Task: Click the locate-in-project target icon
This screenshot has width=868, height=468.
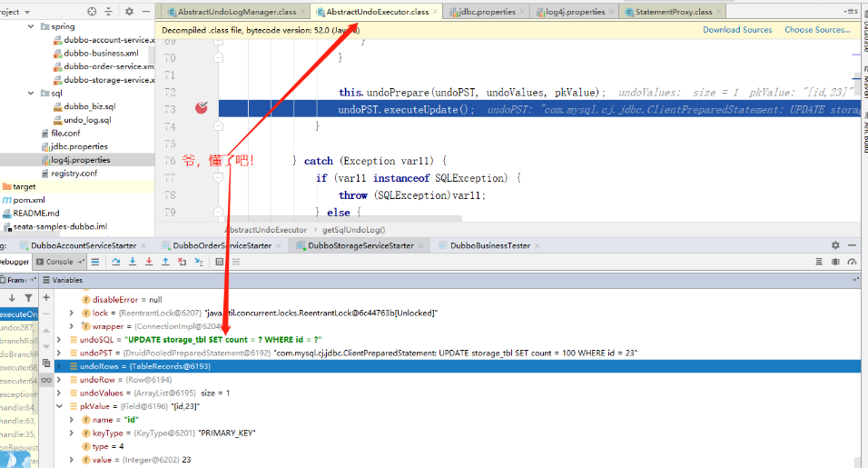Action: 92,12
